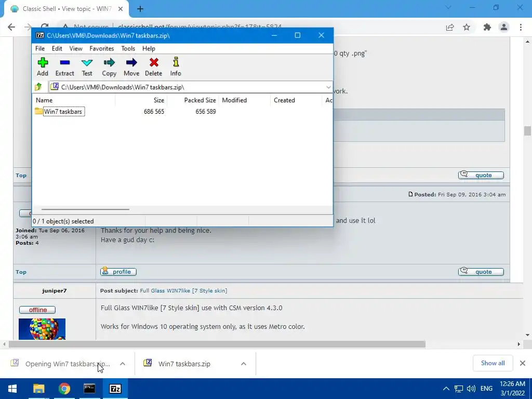This screenshot has width=532, height=399.
Task: Click the juniper7 username
Action: coord(54,291)
